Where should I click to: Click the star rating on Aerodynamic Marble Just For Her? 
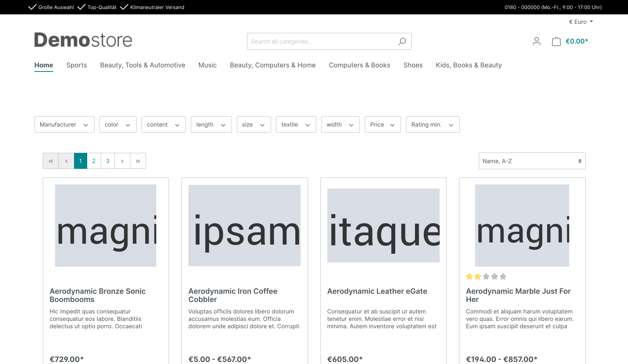pos(486,276)
